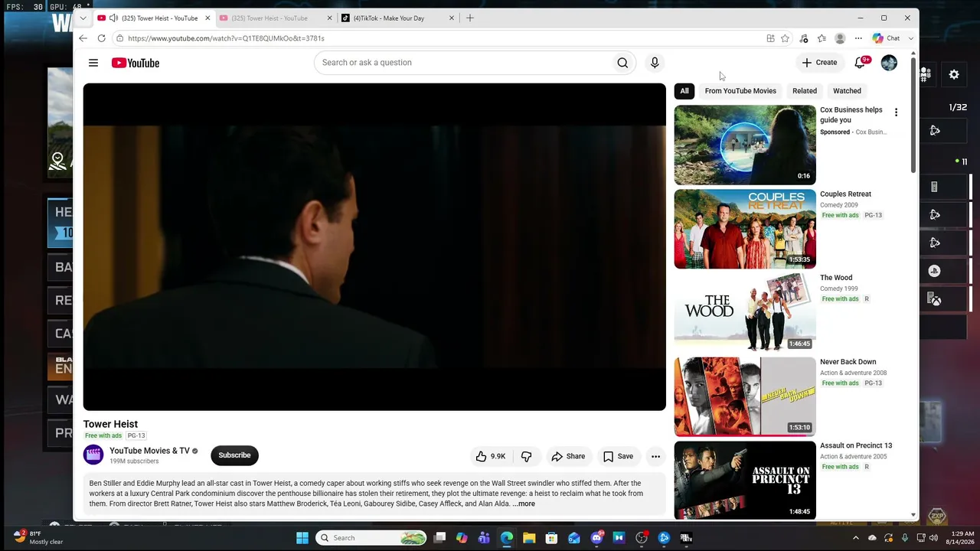Open the YouTube guide hamburger menu
The height and width of the screenshot is (551, 980).
[93, 63]
